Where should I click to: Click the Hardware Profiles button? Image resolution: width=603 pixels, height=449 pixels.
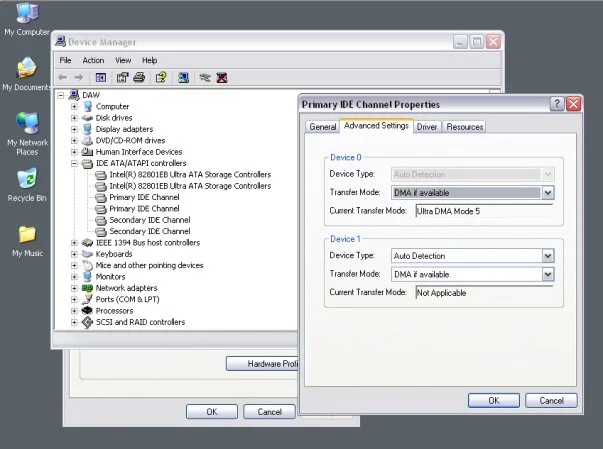click(x=262, y=364)
